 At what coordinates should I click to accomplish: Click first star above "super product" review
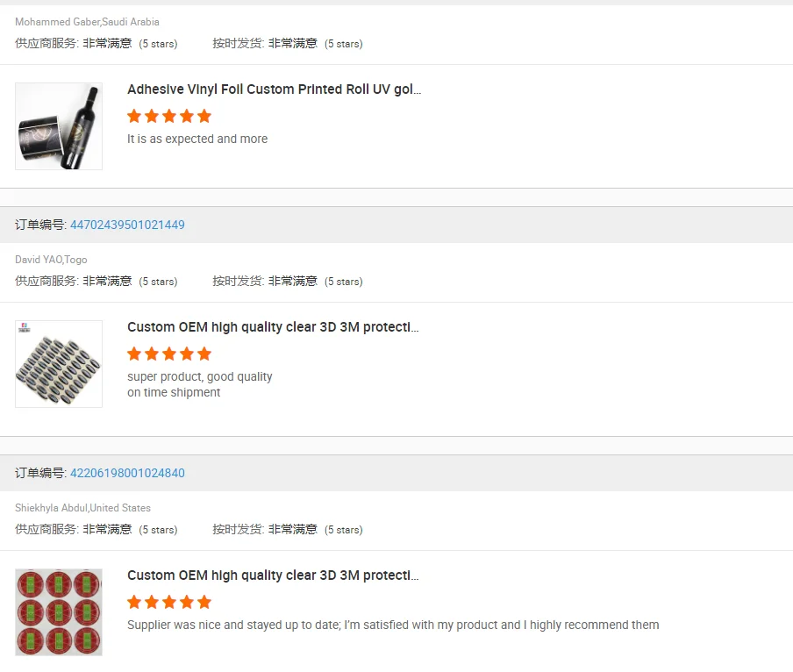[134, 354]
